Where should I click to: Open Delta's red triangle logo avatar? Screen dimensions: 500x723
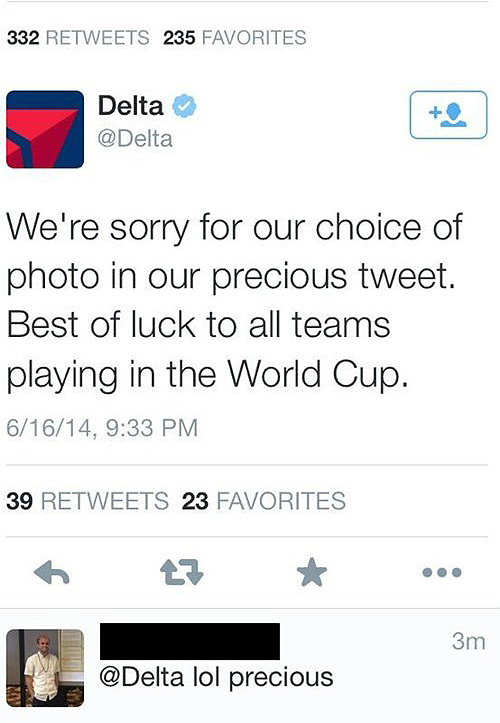coord(45,129)
